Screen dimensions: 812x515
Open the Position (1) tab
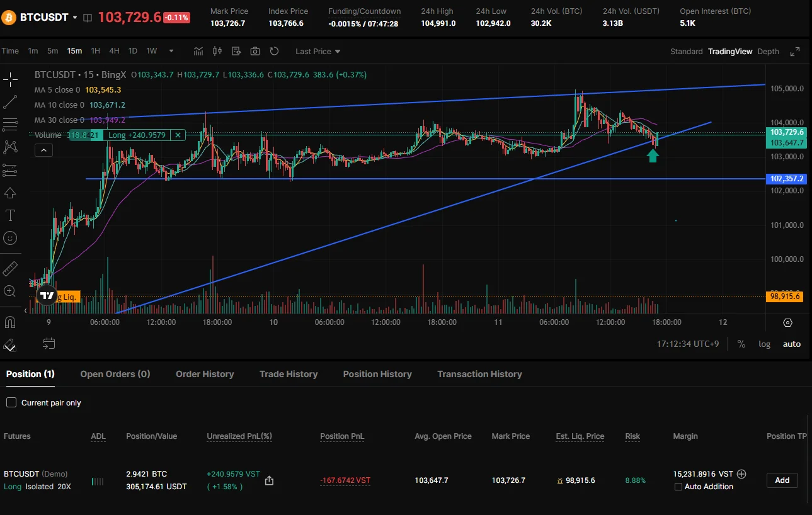[x=30, y=374]
